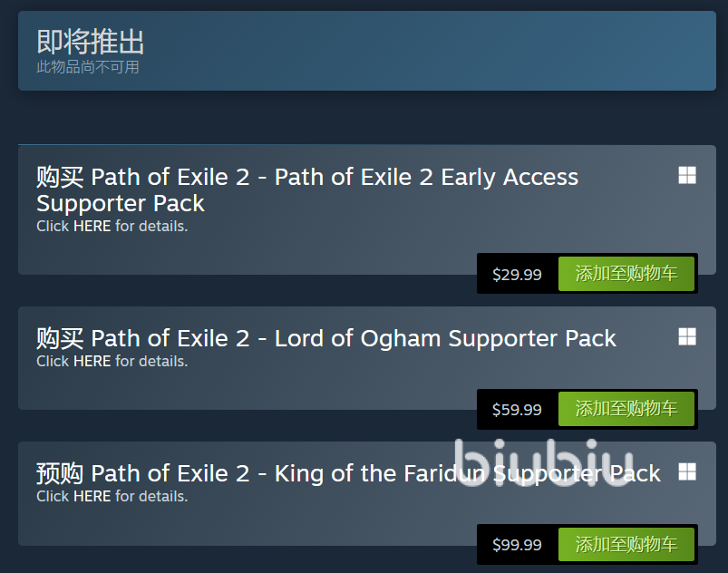Click the $99.99 price label
This screenshot has width=728, height=573.
517,545
